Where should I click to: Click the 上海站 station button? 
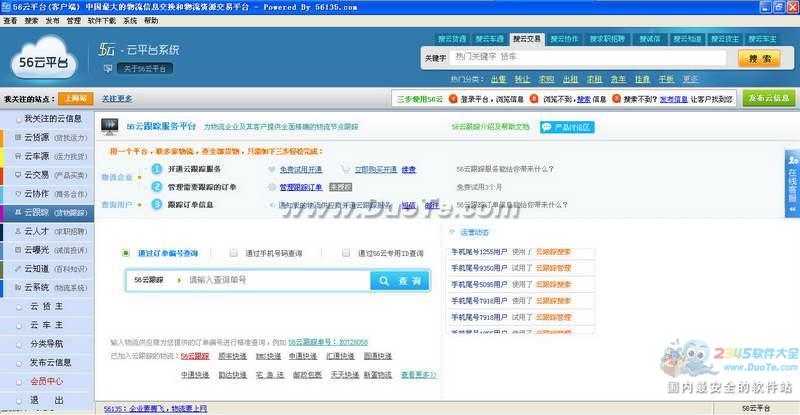click(x=76, y=99)
